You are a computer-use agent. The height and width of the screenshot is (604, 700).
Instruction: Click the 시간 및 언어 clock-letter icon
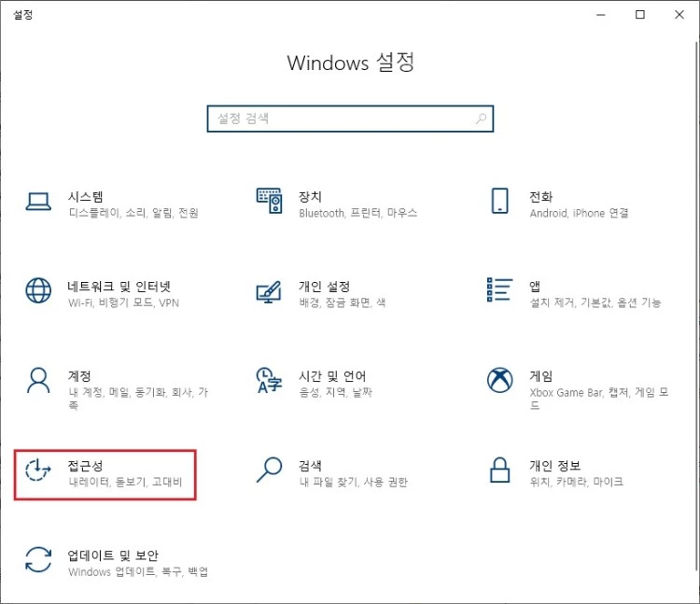pyautogui.click(x=269, y=380)
